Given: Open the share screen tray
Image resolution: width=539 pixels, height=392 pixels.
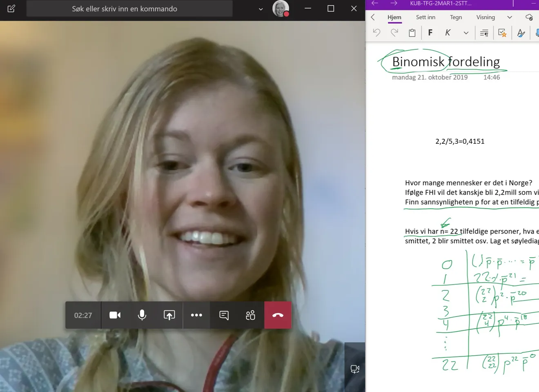Looking at the screenshot, I should pyautogui.click(x=169, y=315).
